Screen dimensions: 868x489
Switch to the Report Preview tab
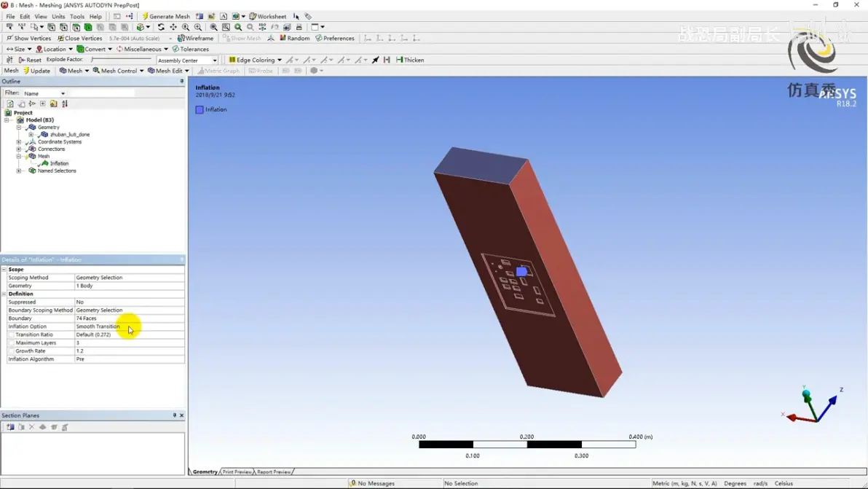coord(274,472)
